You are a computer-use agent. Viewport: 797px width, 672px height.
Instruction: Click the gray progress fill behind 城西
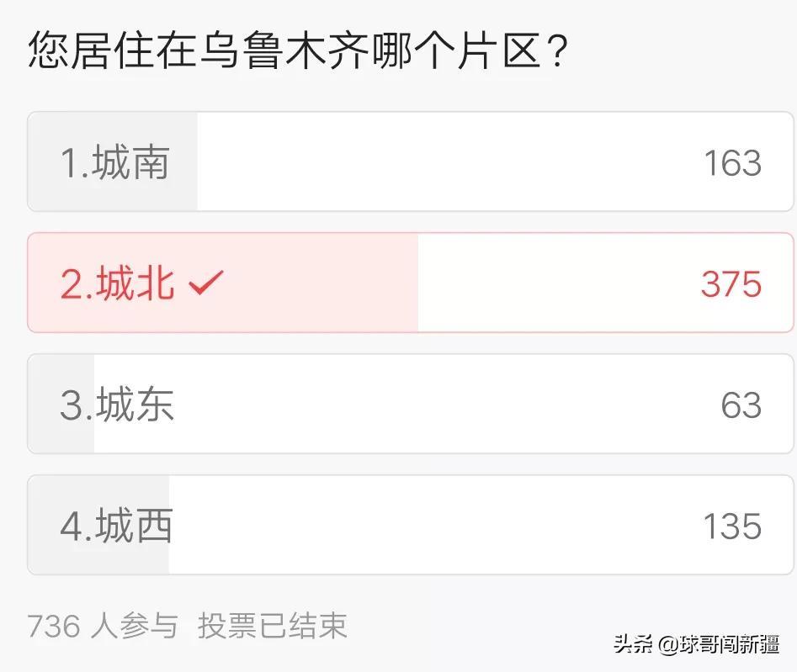pyautogui.click(x=98, y=525)
